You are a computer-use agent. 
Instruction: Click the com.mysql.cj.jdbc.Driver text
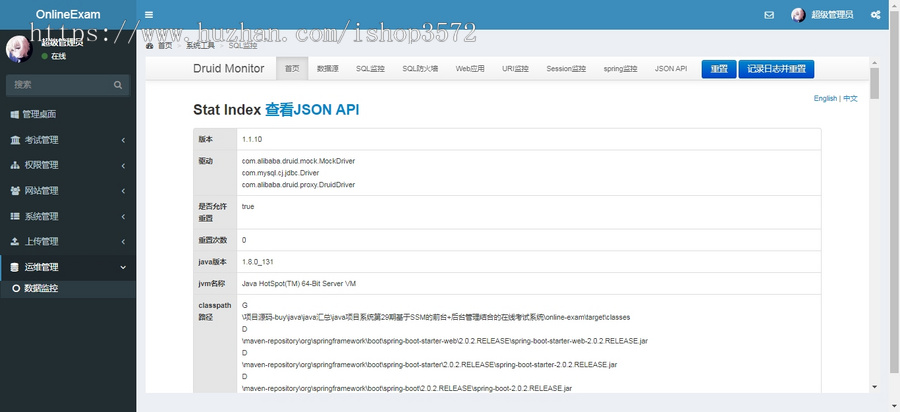(280, 173)
